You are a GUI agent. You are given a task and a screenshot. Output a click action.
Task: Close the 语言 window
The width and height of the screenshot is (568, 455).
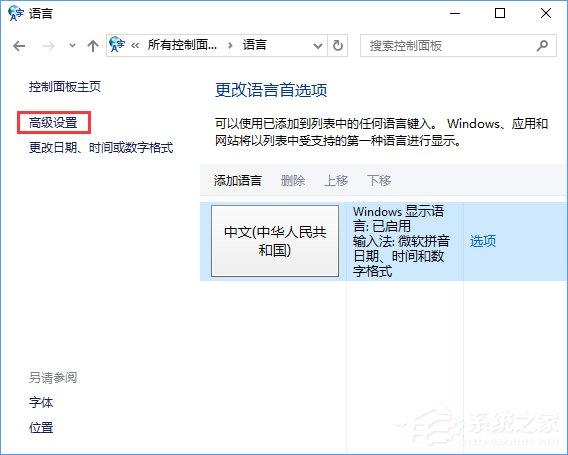click(x=546, y=13)
